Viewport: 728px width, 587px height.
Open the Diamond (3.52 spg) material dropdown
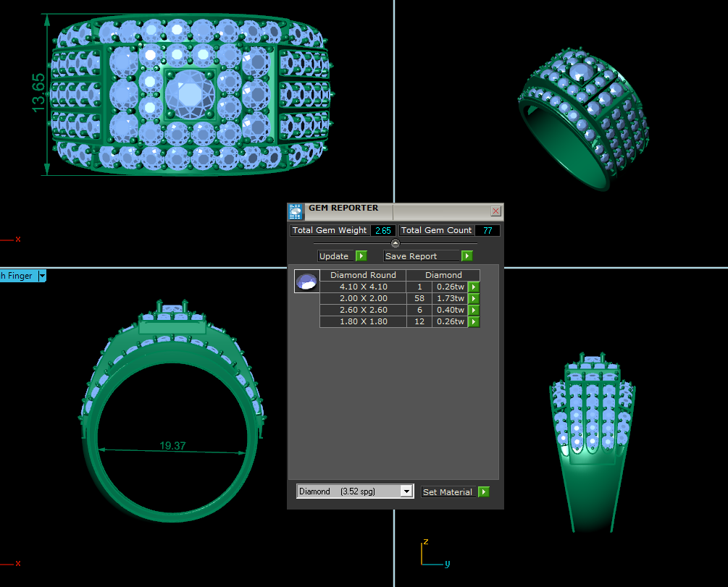406,491
